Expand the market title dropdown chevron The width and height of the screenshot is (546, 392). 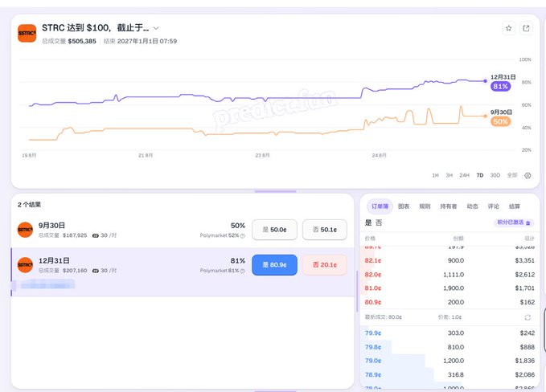click(x=156, y=28)
